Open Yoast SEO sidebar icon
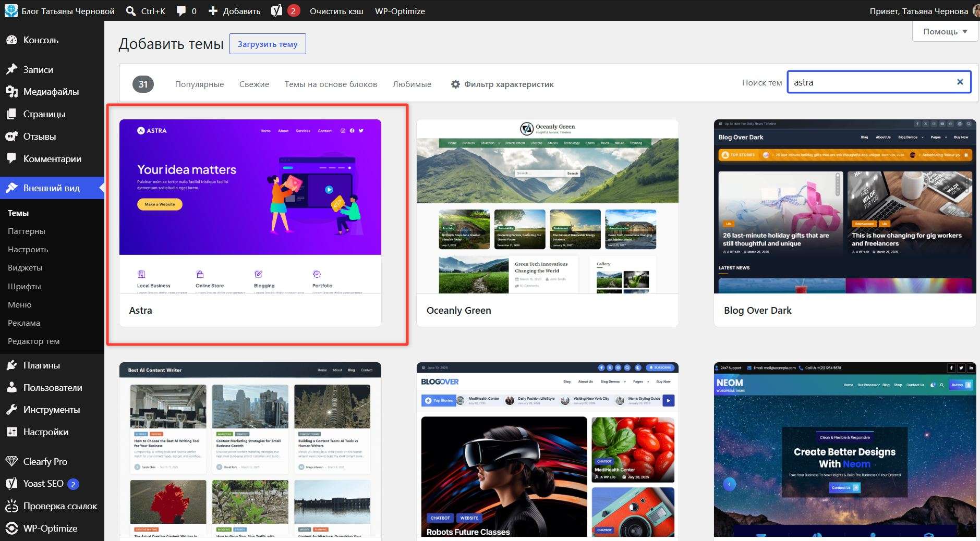980x541 pixels. (11, 484)
